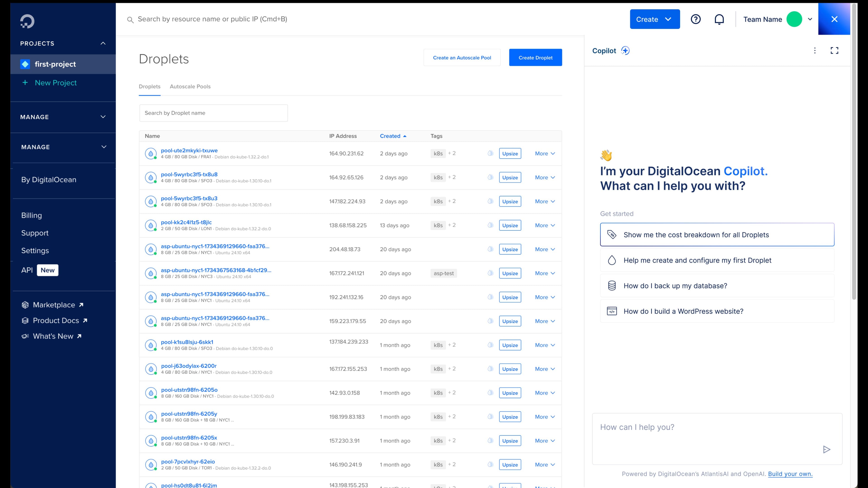The image size is (868, 488).
Task: Select By DigitalOcean sidebar item
Action: pyautogui.click(x=49, y=180)
